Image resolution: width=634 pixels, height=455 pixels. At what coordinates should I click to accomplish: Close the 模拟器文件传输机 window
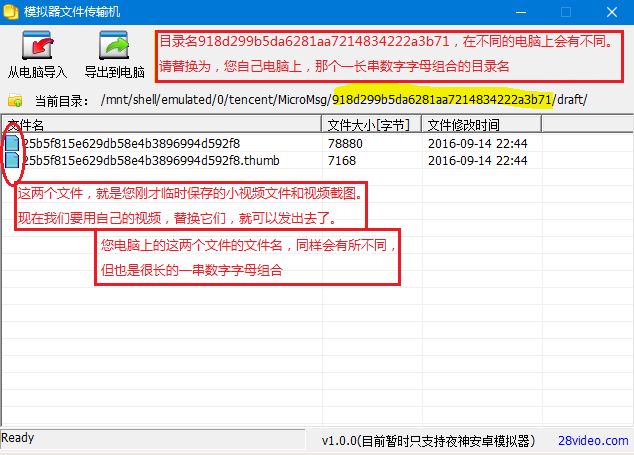point(612,12)
